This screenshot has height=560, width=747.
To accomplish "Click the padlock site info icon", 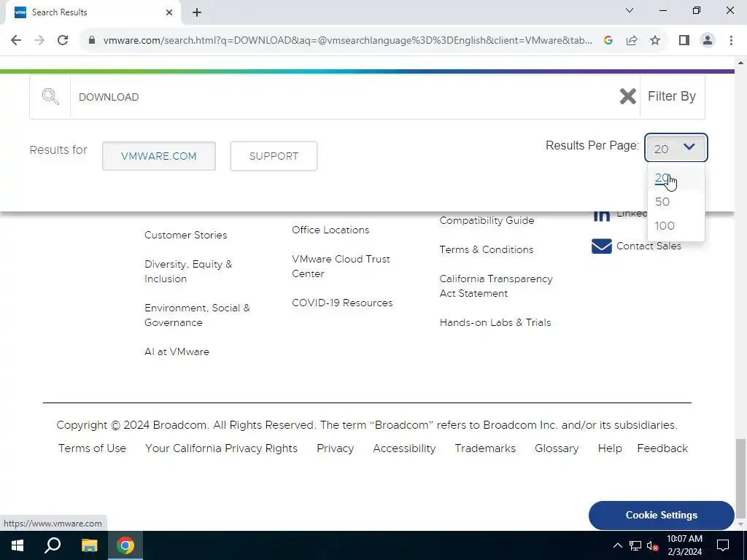I will 92,40.
